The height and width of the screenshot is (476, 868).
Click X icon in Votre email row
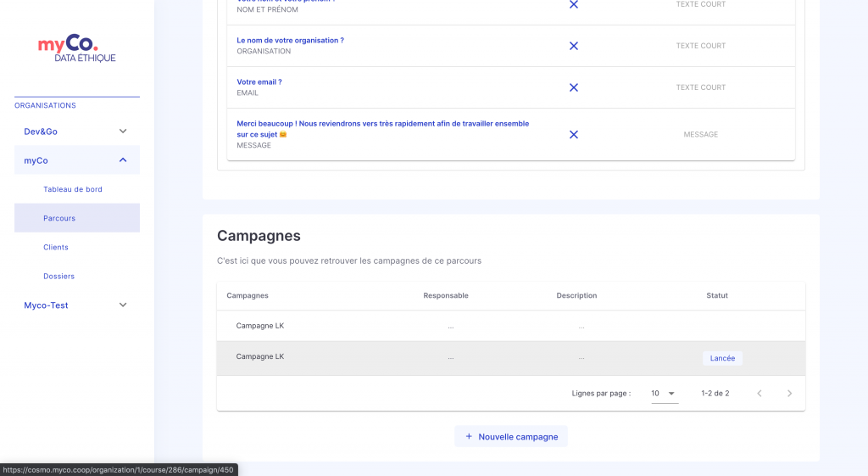click(574, 87)
